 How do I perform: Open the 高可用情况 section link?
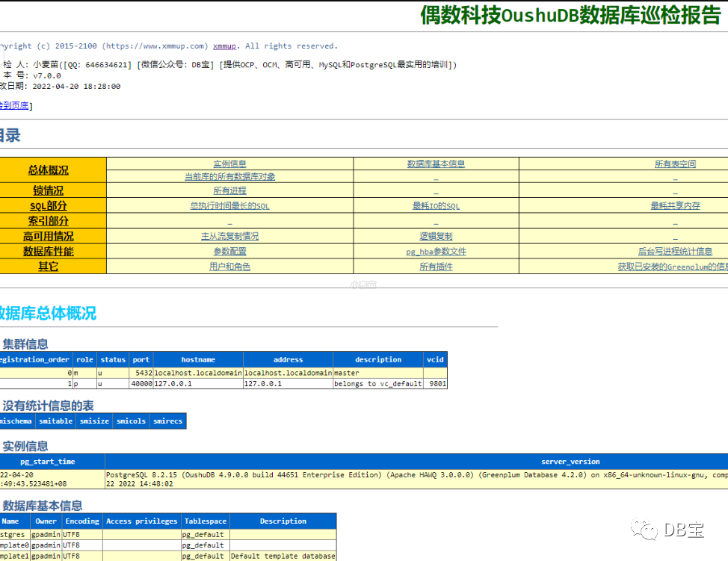49,236
